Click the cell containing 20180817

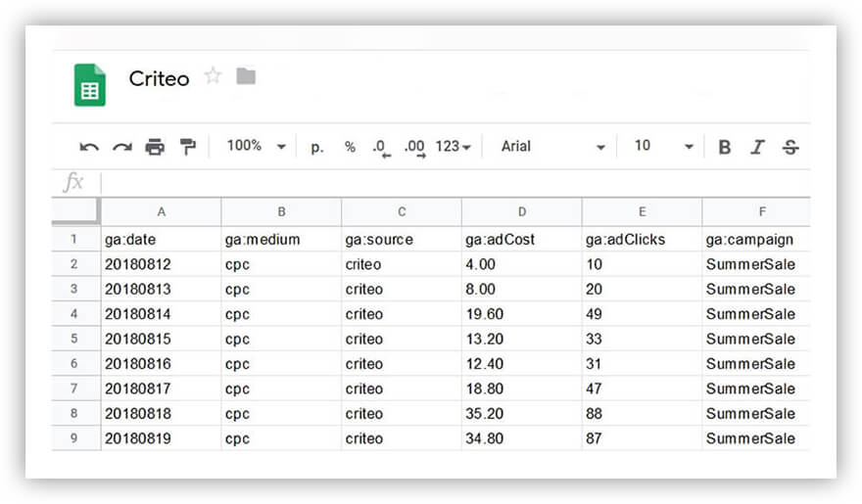coord(161,389)
